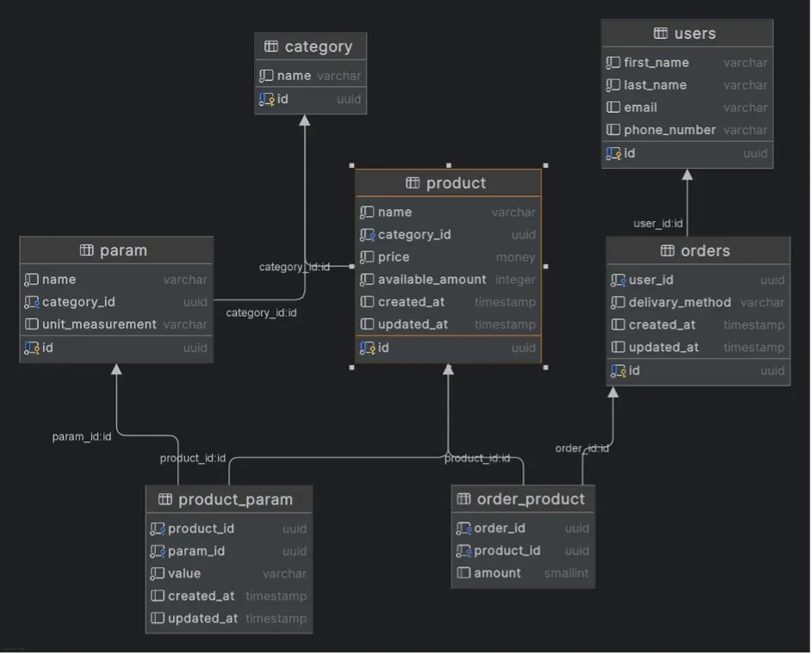Click the golden key icon beside users id
The height and width of the screenshot is (654, 812).
(x=613, y=153)
